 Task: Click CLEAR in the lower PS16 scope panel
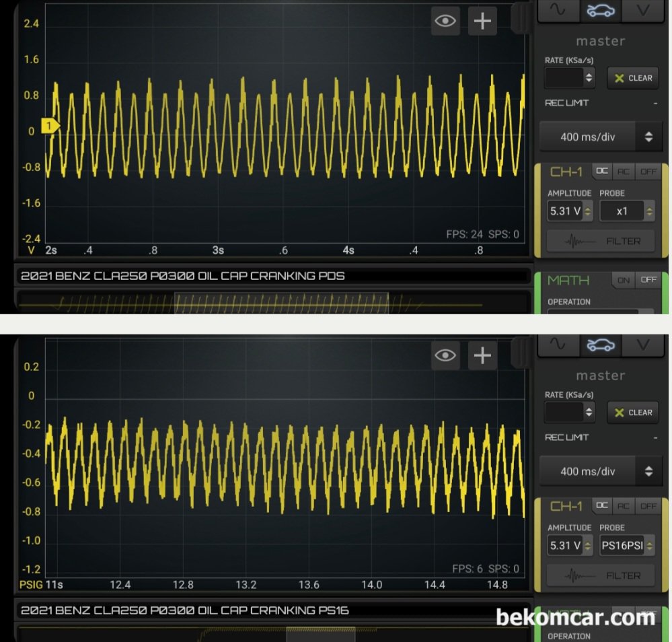[633, 413]
